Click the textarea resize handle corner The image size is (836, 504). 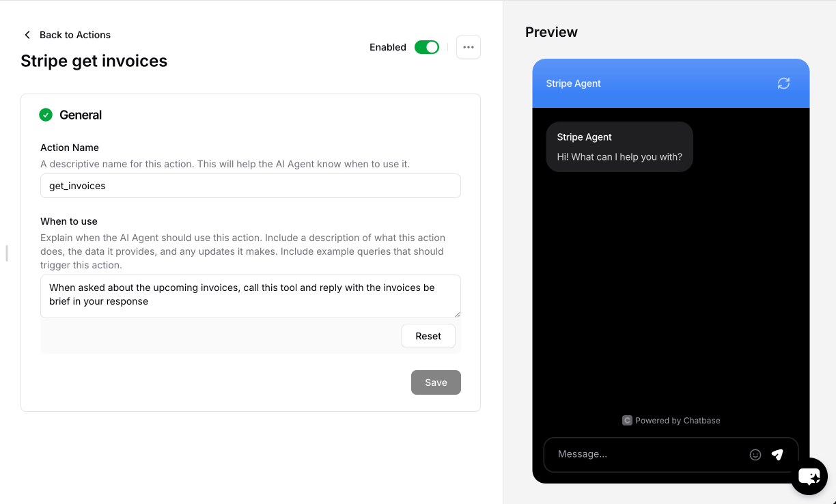pyautogui.click(x=457, y=314)
